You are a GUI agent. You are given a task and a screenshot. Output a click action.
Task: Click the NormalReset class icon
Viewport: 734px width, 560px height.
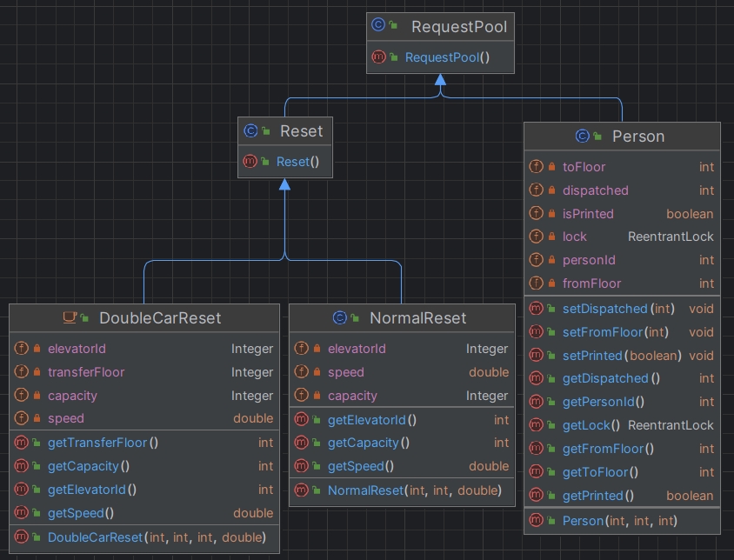[x=340, y=318]
